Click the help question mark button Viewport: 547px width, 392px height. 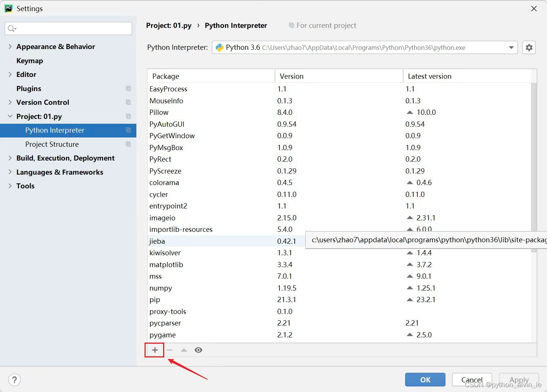point(14,380)
